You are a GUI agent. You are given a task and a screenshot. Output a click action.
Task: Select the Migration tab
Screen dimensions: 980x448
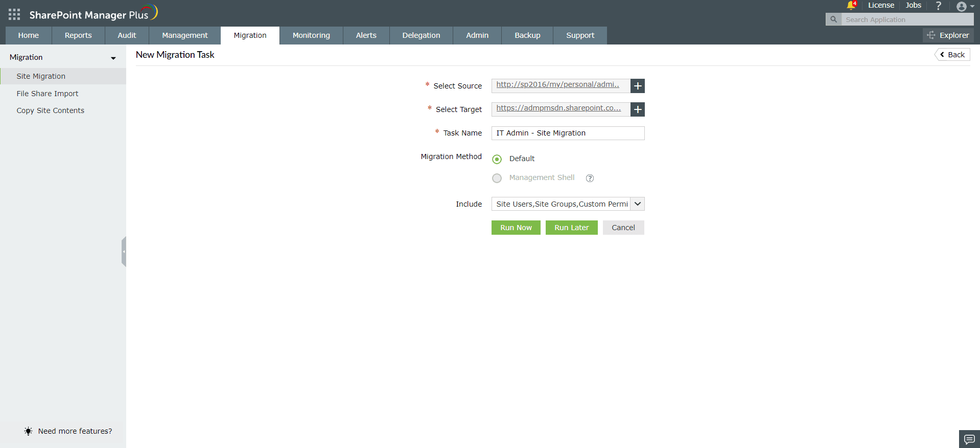click(250, 35)
